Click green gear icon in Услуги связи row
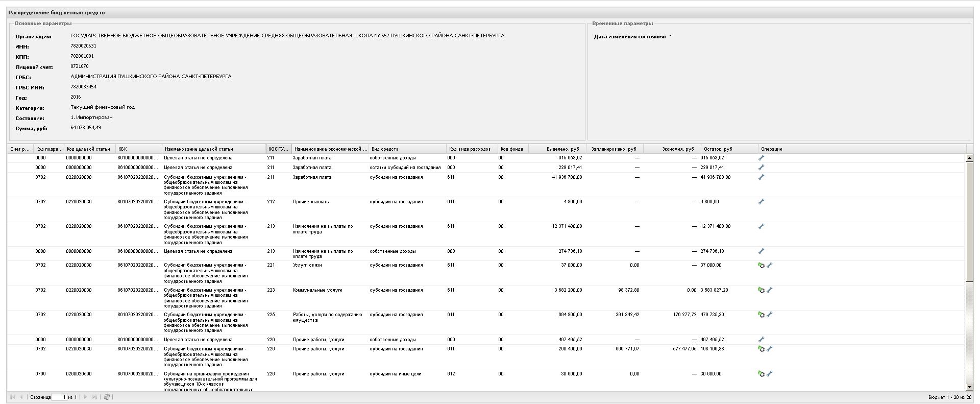The width and height of the screenshot is (980, 404). tap(761, 265)
